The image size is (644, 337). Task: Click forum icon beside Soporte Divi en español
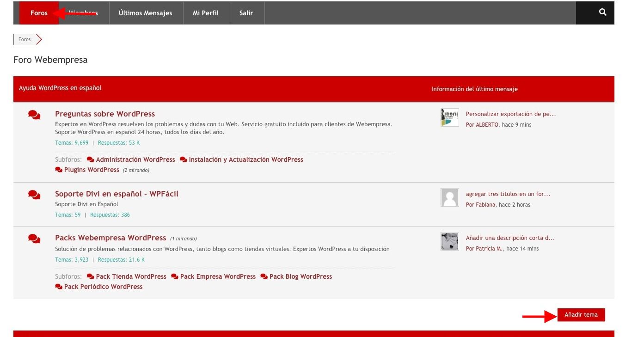click(x=34, y=195)
